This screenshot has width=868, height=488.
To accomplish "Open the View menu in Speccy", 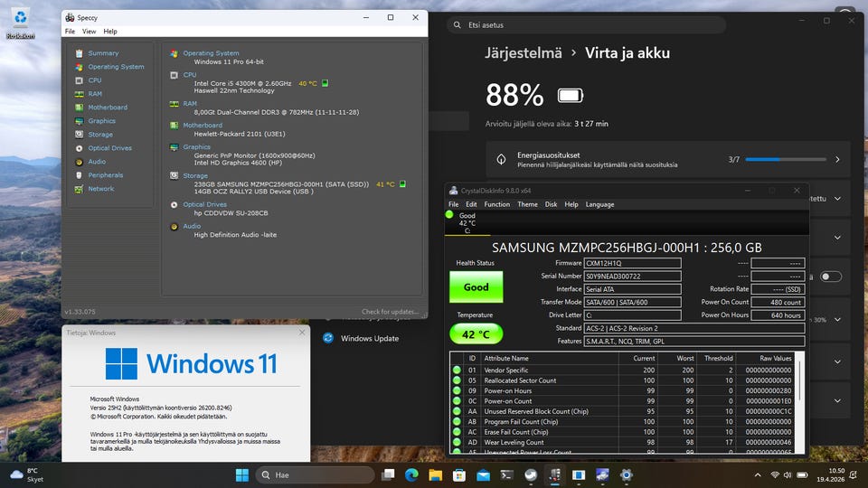I will [90, 32].
